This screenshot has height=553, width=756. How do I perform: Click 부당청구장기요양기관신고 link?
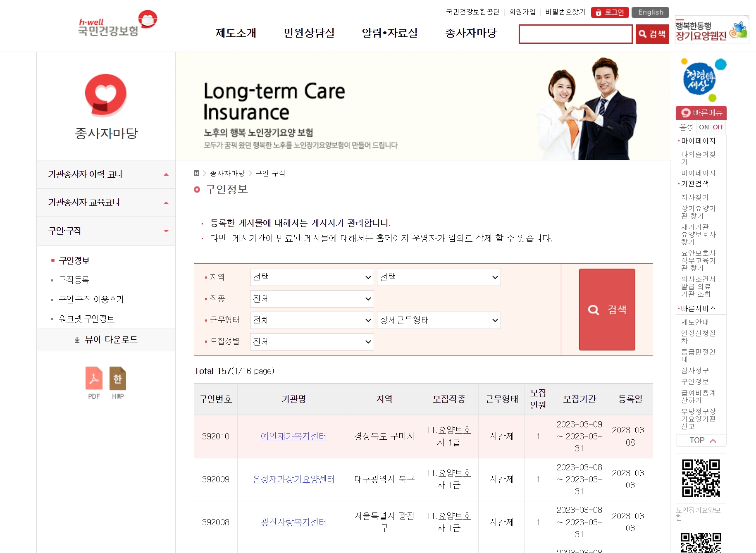pos(698,419)
